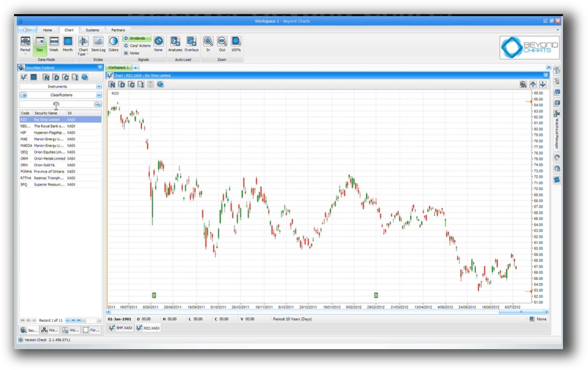588x370 pixels.
Task: Select Week data mode in the ribbon
Action: coord(53,44)
